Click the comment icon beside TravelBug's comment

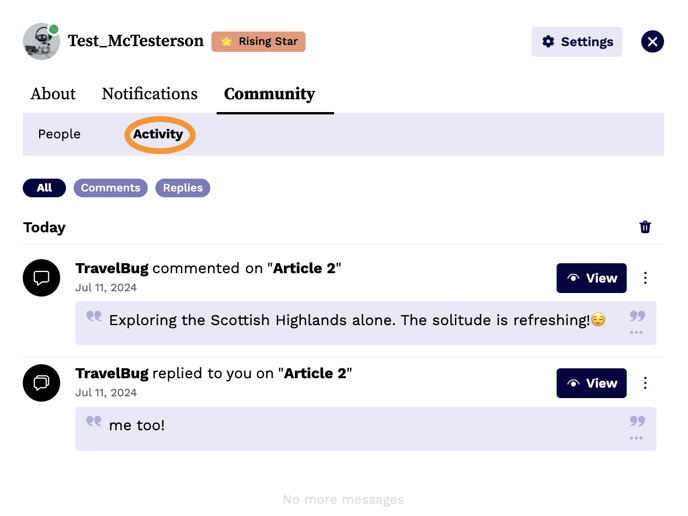42,278
